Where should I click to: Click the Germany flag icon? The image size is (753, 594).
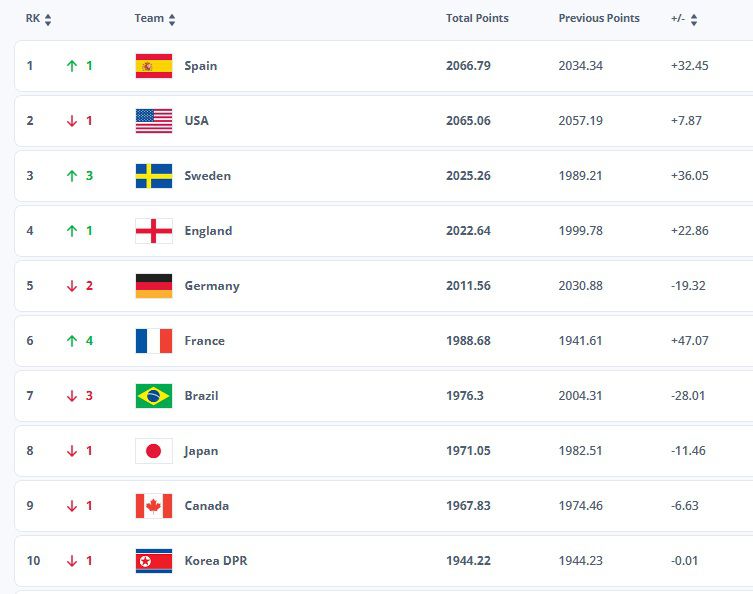click(x=153, y=286)
